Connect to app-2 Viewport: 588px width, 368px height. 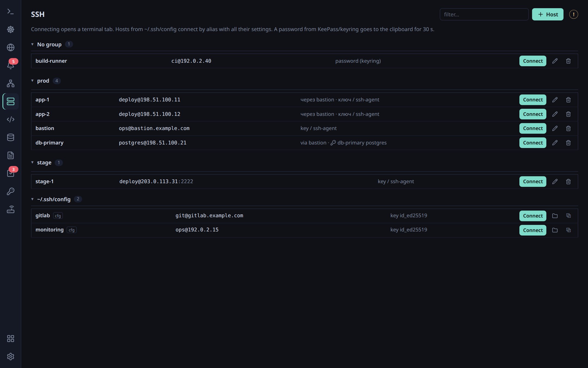[533, 114]
